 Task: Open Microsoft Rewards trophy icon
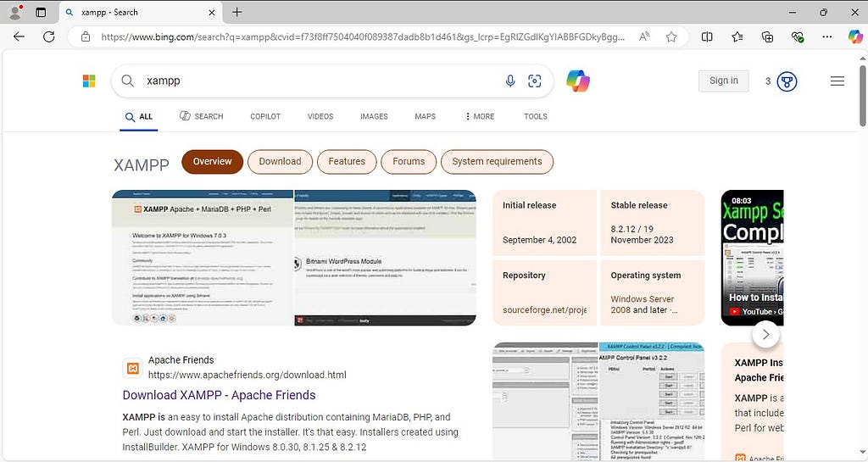(787, 81)
